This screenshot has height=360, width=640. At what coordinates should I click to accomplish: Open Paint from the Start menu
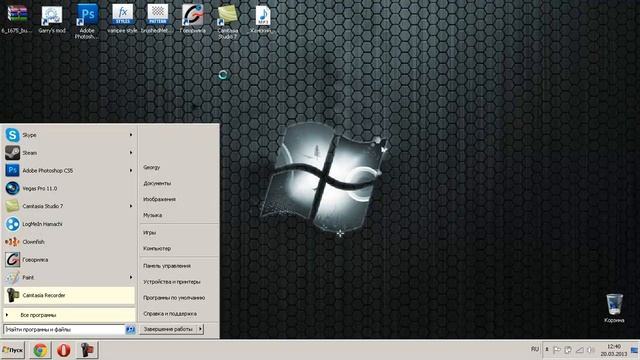coord(69,278)
